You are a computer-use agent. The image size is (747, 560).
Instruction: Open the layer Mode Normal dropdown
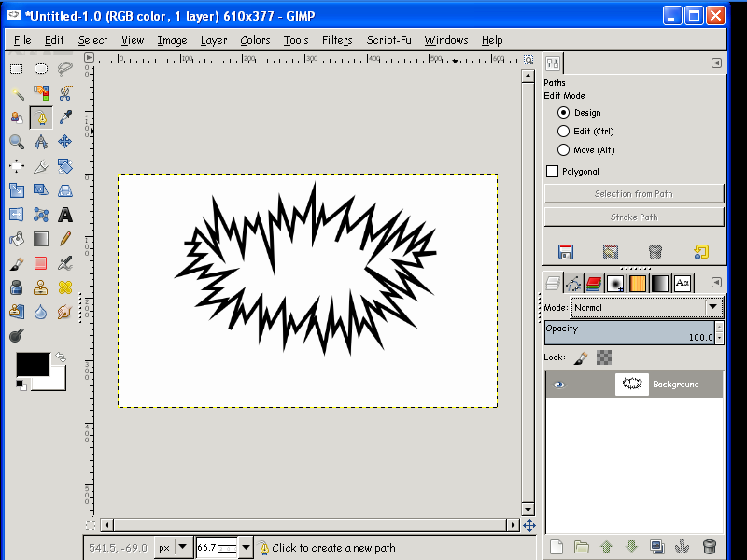click(647, 308)
